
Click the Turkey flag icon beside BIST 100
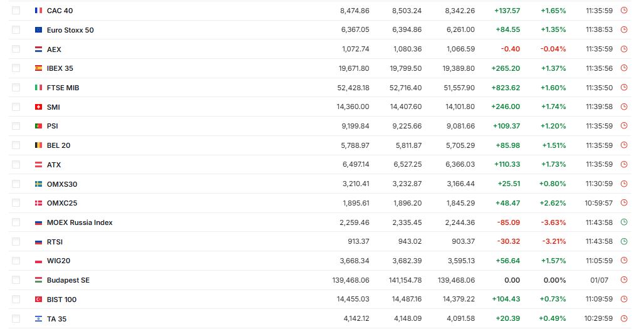click(39, 300)
